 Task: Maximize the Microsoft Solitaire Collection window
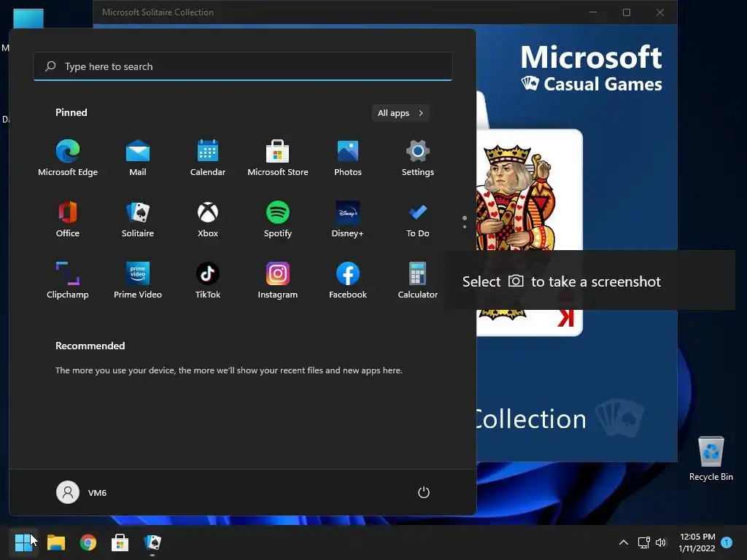tap(627, 12)
